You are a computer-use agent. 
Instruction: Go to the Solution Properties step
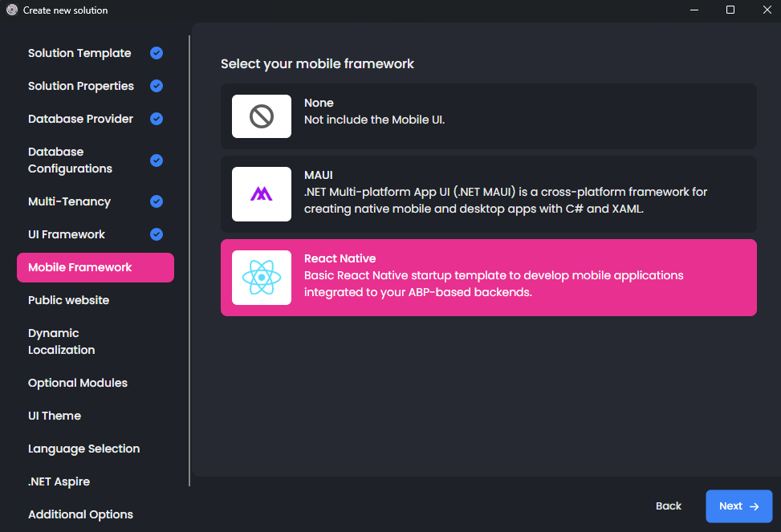(81, 86)
